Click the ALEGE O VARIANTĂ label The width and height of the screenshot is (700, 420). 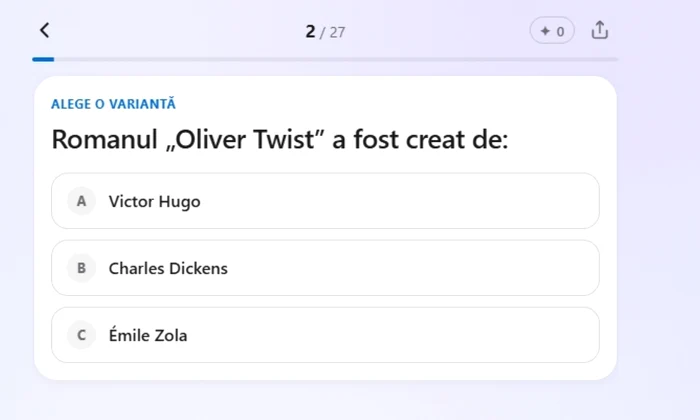113,104
